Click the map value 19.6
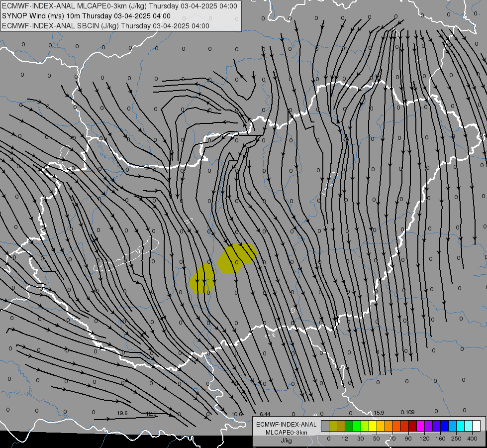The height and width of the screenshot is (448, 487). pos(122,413)
